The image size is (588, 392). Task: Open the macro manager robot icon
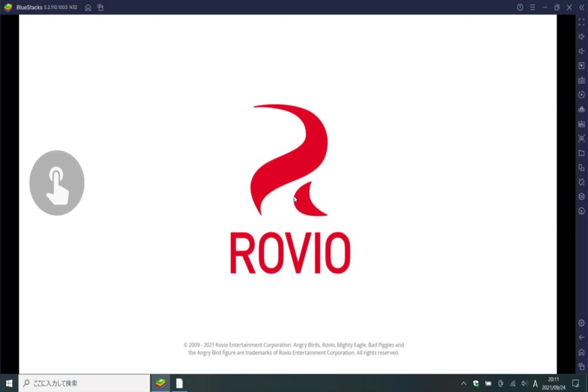point(582,110)
